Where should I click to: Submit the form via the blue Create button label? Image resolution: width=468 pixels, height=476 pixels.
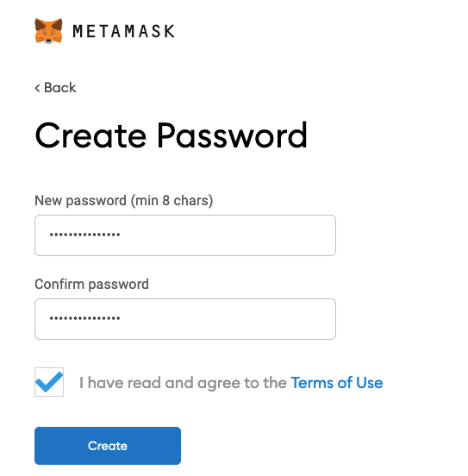(108, 446)
